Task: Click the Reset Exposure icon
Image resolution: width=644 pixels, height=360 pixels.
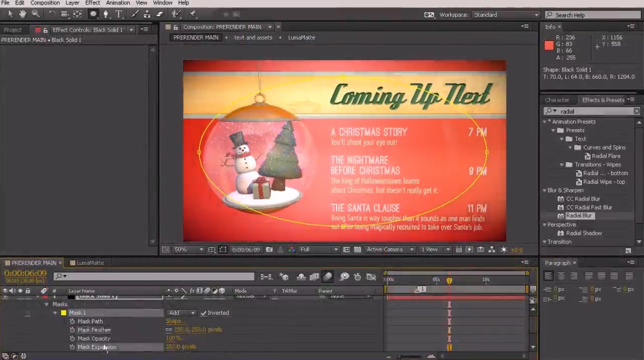Action: [x=504, y=250]
